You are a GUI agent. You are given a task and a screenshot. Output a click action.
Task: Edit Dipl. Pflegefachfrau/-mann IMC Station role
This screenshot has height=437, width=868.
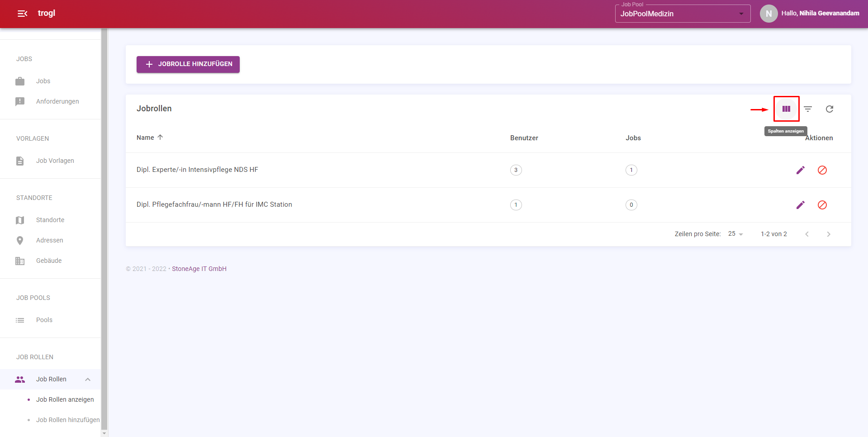801,205
